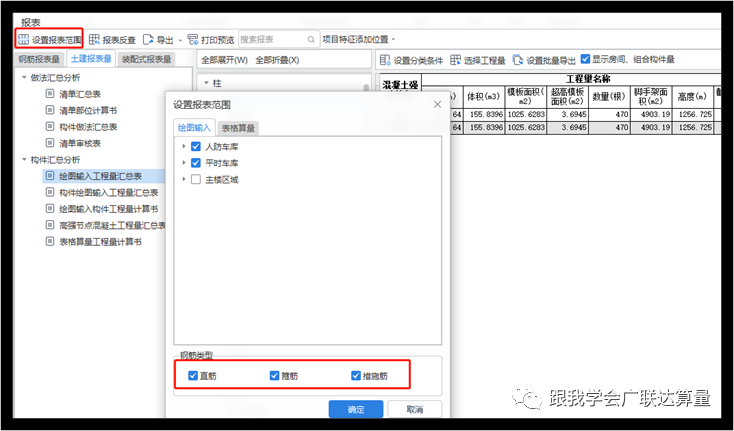Click the report icon beside 构件做法汇总表
734x431 pixels.
coord(50,126)
